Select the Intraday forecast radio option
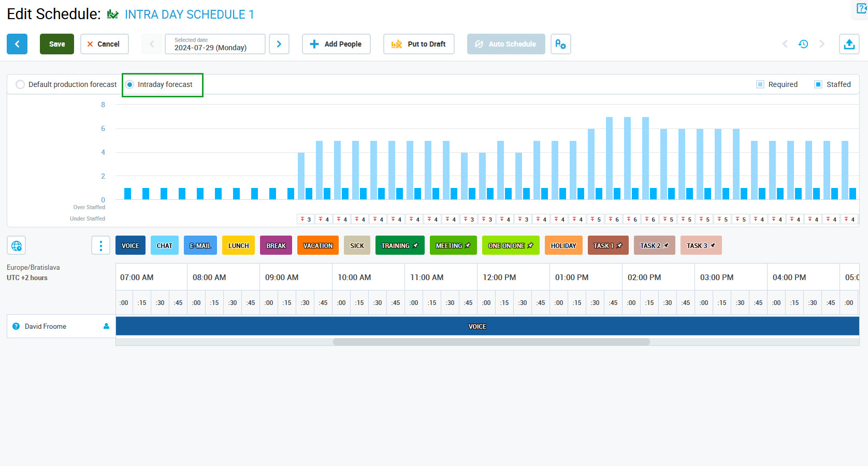The width and height of the screenshot is (868, 466). pos(130,84)
